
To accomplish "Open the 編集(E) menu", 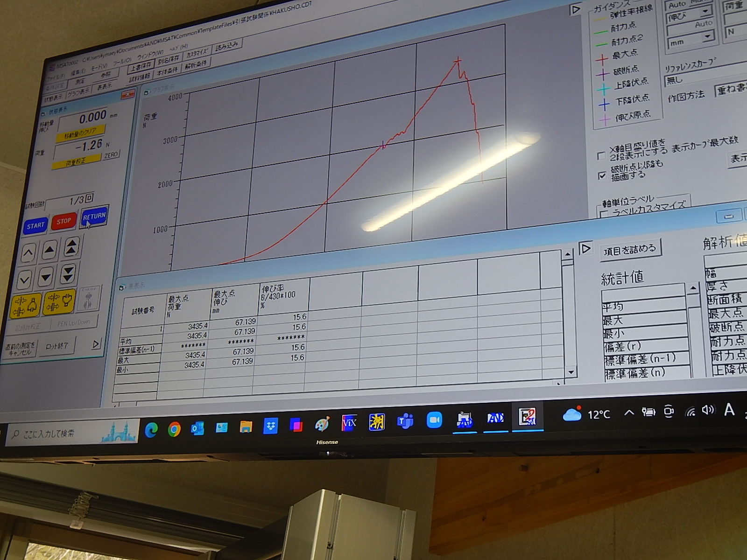I will (x=78, y=72).
